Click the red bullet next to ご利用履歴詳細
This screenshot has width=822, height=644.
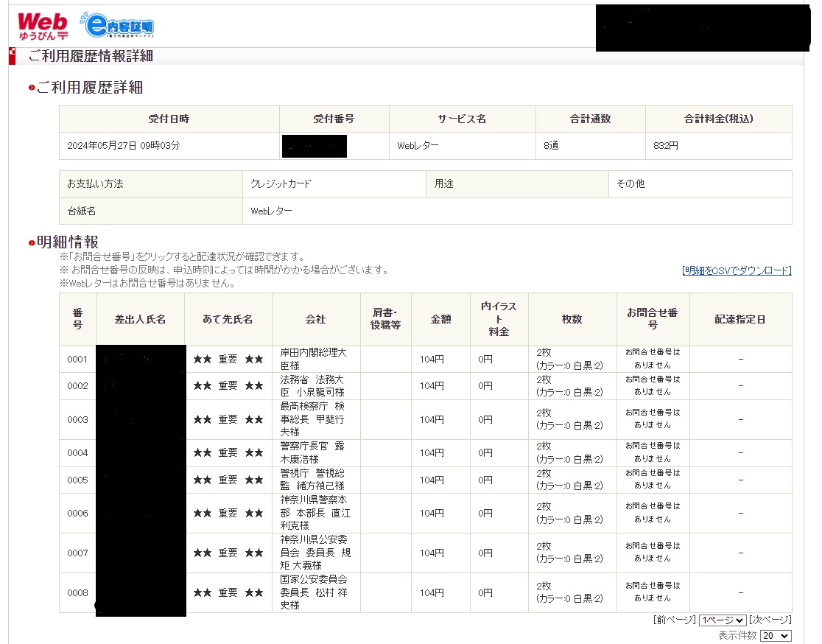point(32,88)
